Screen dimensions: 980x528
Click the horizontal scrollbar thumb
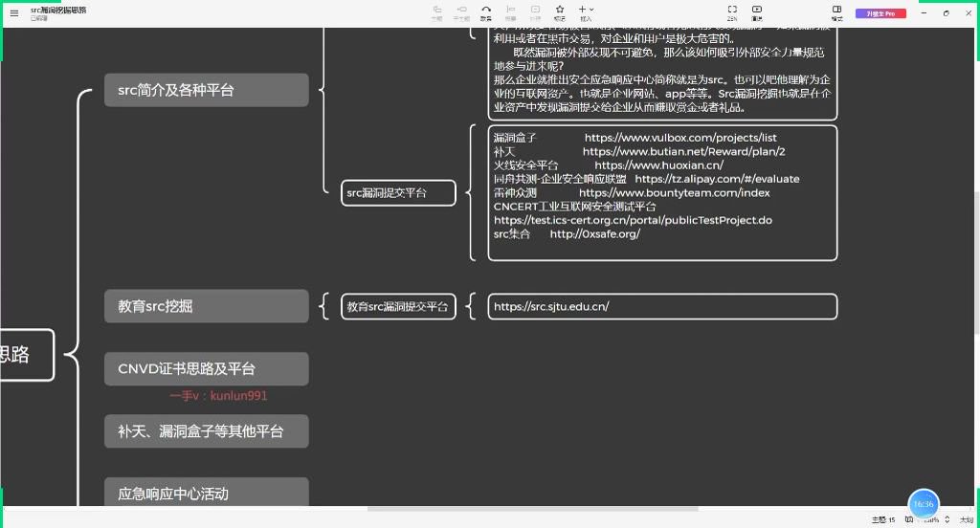532,509
